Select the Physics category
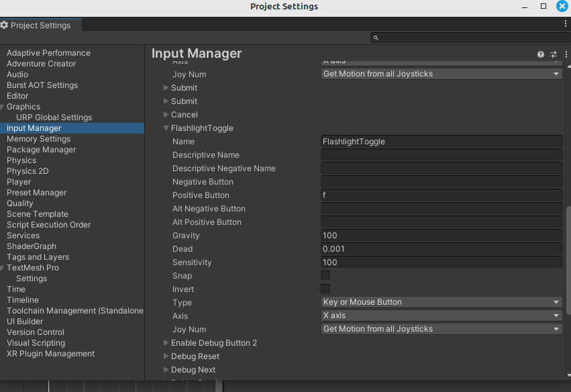The image size is (571, 392). tap(21, 160)
